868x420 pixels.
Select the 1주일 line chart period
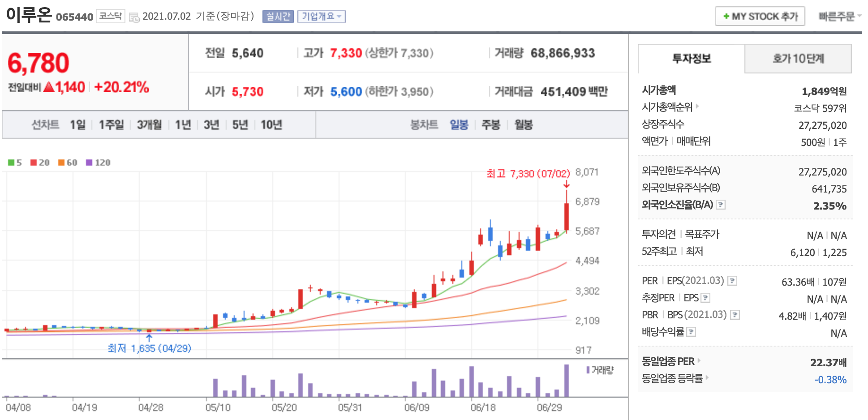111,124
